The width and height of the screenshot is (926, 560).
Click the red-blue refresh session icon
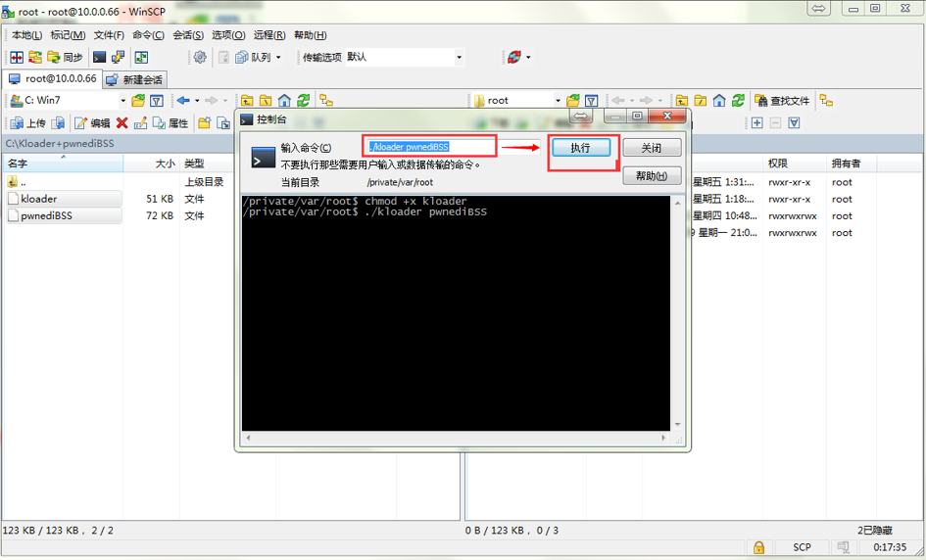coord(514,57)
